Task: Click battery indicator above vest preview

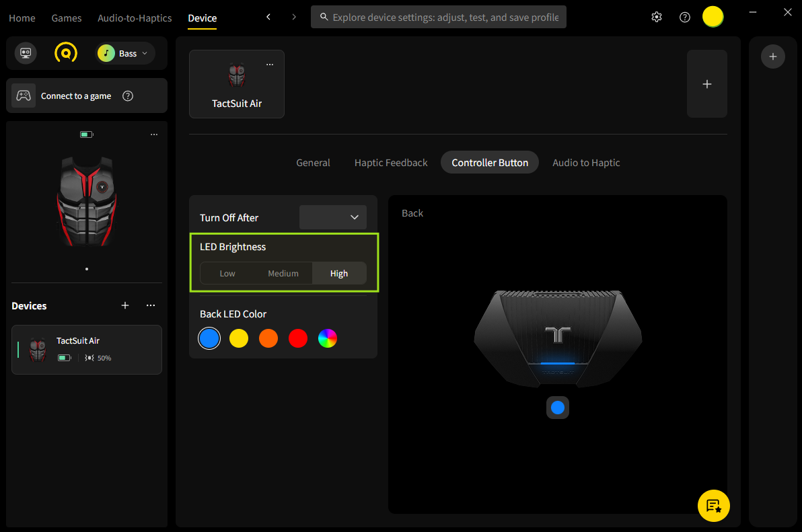Action: click(86, 135)
